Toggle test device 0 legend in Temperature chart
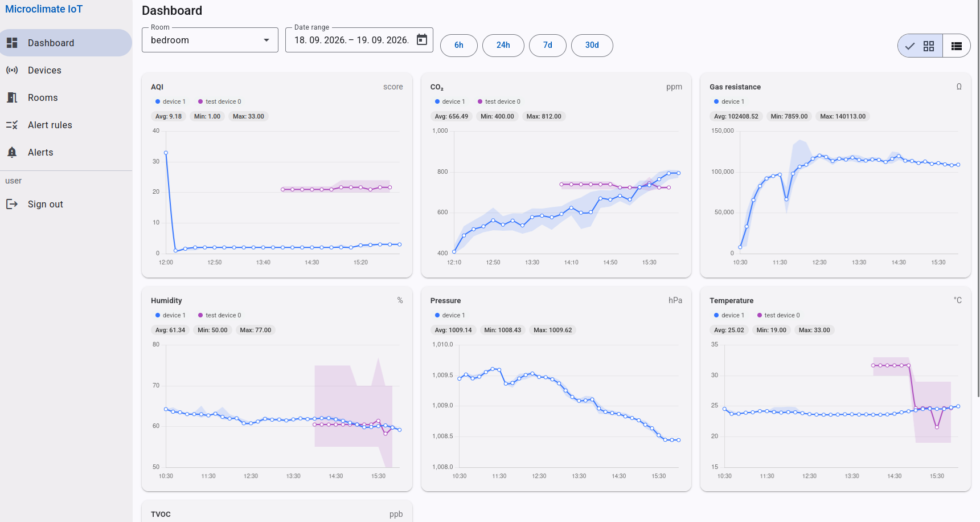980x522 pixels. point(778,315)
